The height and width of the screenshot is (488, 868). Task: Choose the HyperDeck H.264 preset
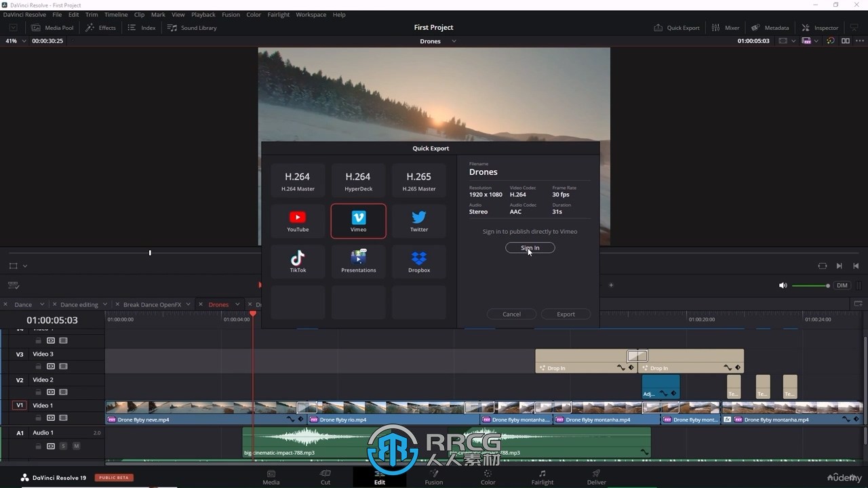click(x=358, y=180)
